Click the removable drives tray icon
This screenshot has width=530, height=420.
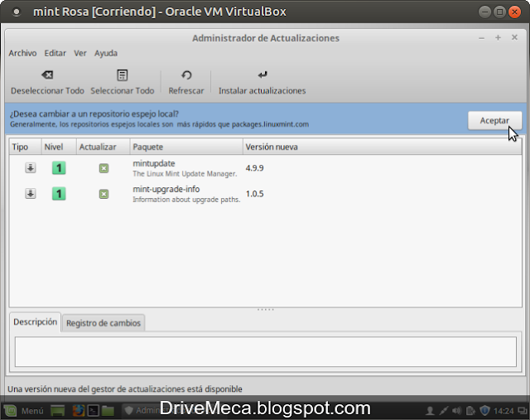pos(470,411)
